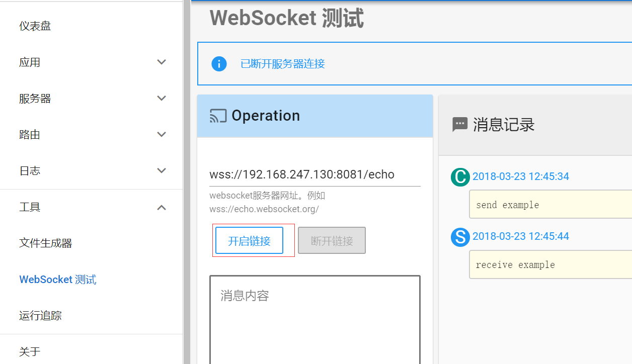Click the 开启链接 button
The height and width of the screenshot is (364, 632).
pos(250,240)
